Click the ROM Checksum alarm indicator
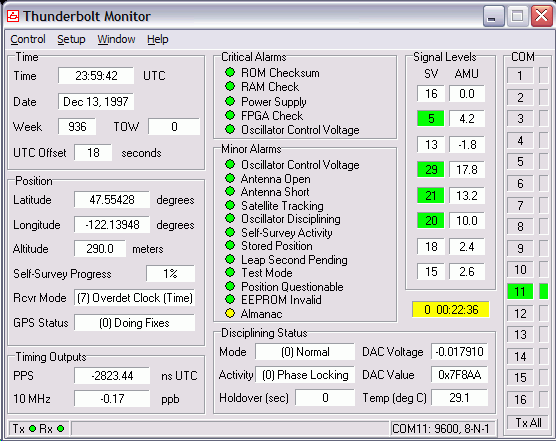 coord(230,72)
